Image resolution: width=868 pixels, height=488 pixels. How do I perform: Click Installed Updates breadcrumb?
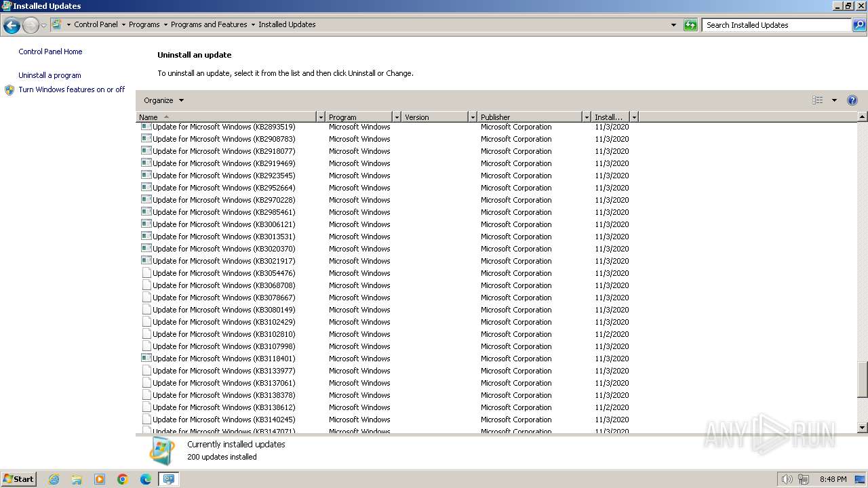tap(287, 24)
